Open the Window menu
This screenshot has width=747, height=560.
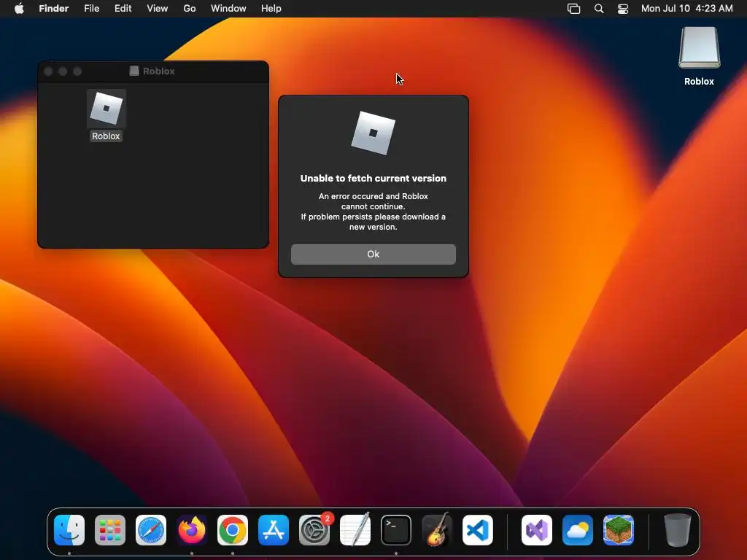[228, 9]
